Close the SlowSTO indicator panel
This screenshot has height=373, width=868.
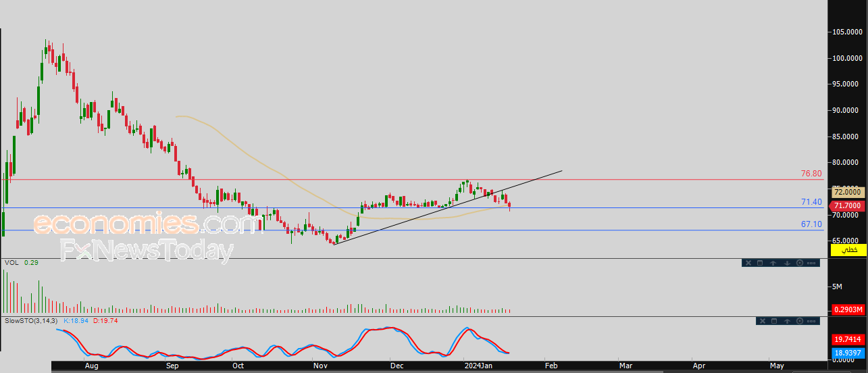tap(763, 321)
